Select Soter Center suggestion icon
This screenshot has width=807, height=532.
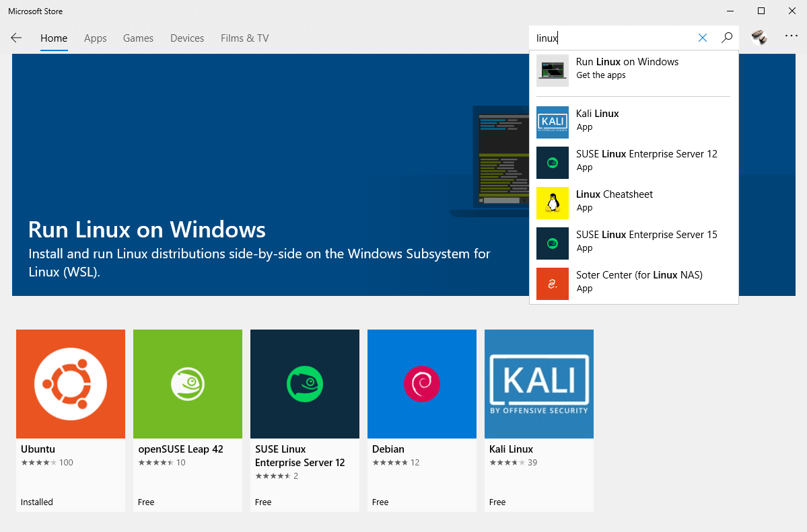coord(552,284)
